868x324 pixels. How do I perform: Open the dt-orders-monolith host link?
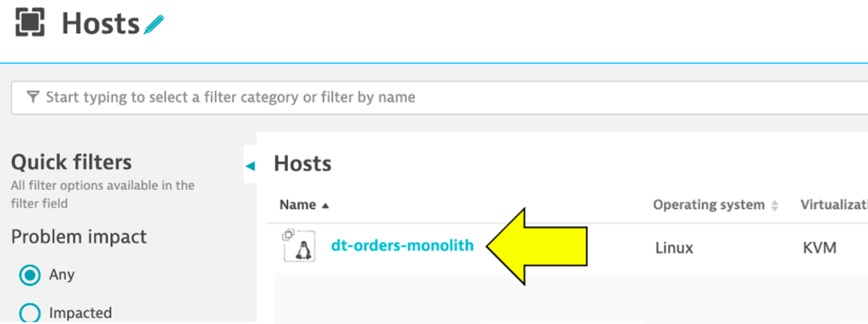coord(402,245)
